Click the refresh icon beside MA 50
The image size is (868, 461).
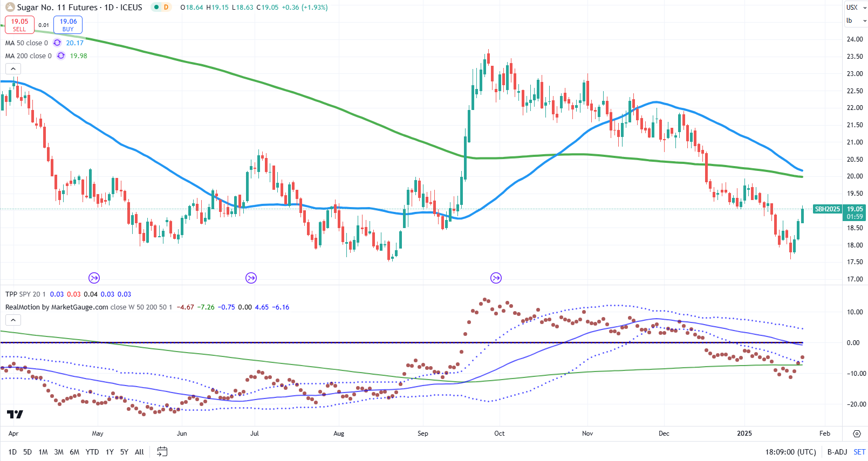pos(57,43)
